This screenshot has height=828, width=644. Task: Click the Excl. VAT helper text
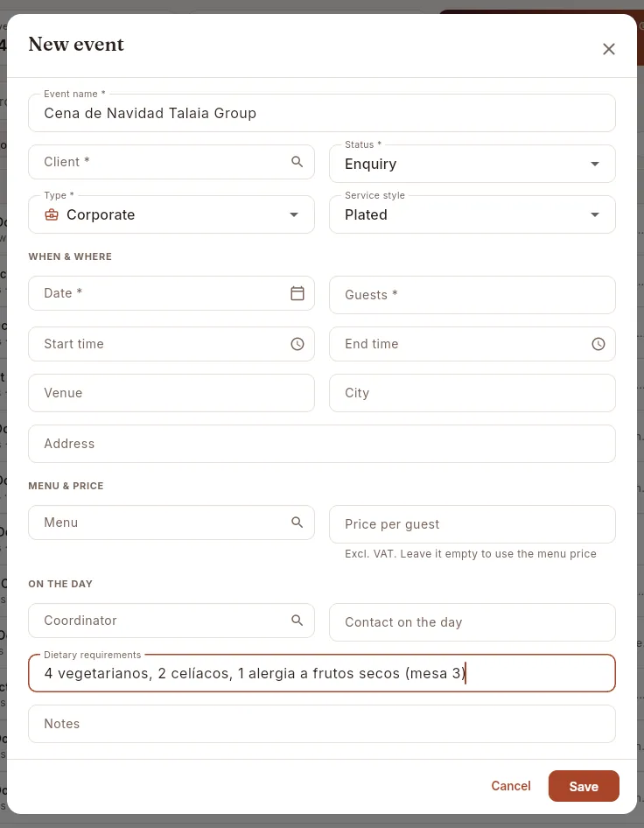point(471,554)
